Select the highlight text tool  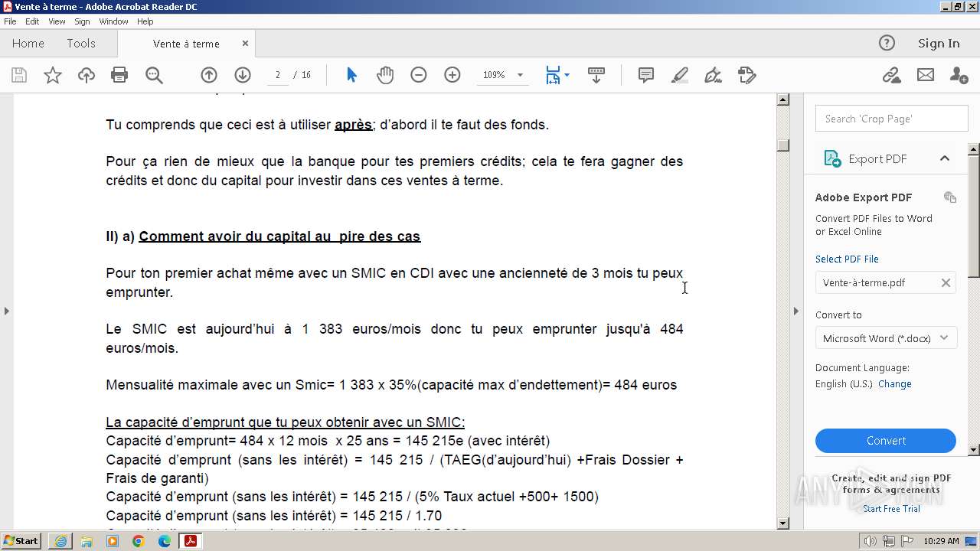click(680, 75)
